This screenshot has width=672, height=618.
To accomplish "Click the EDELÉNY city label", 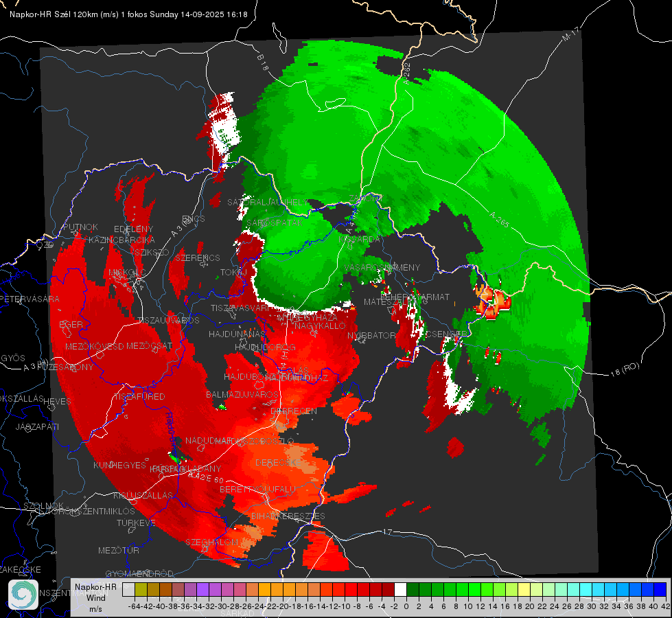I will (133, 229).
